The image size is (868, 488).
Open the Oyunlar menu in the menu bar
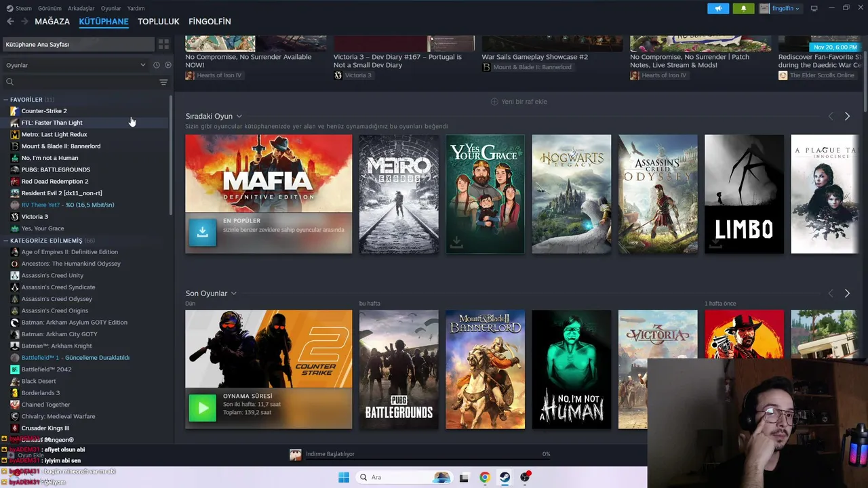(x=111, y=8)
